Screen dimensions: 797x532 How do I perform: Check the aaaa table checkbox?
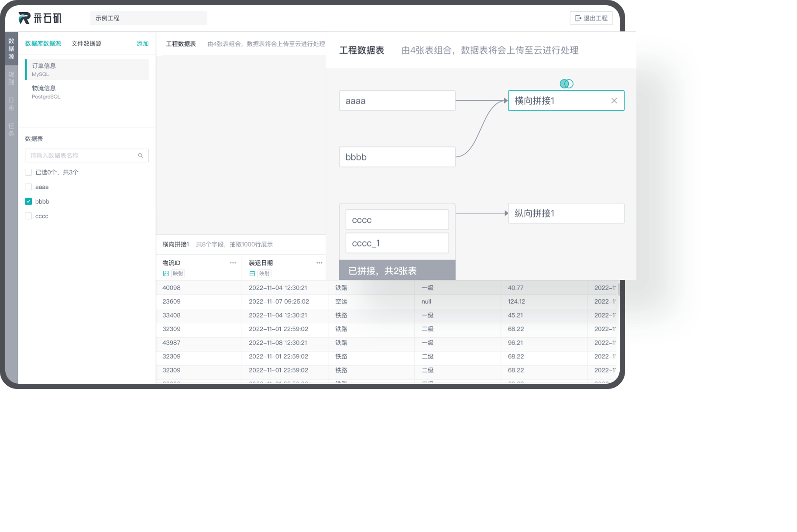[28, 187]
